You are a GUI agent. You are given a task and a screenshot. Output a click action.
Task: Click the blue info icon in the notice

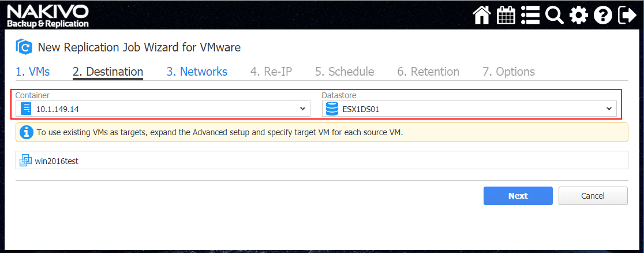click(27, 132)
